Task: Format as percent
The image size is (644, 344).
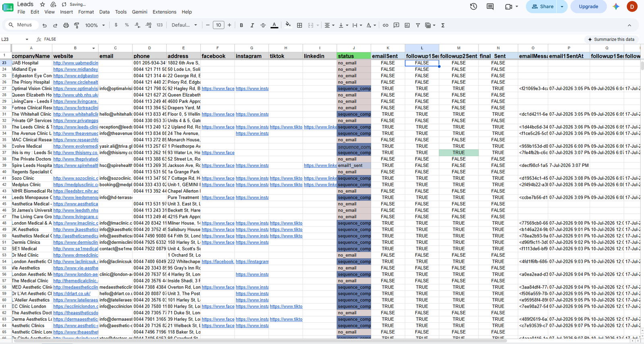Action: point(127,25)
